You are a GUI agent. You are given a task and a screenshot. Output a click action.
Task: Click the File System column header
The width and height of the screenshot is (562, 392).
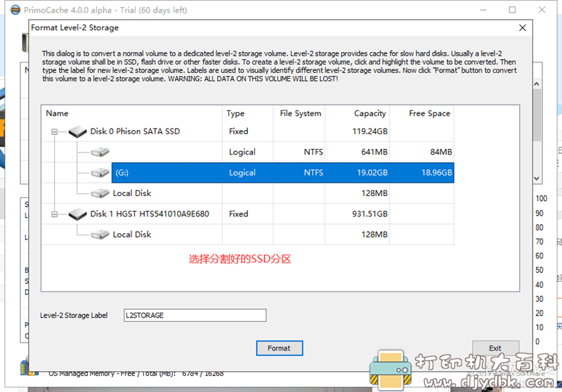(301, 113)
